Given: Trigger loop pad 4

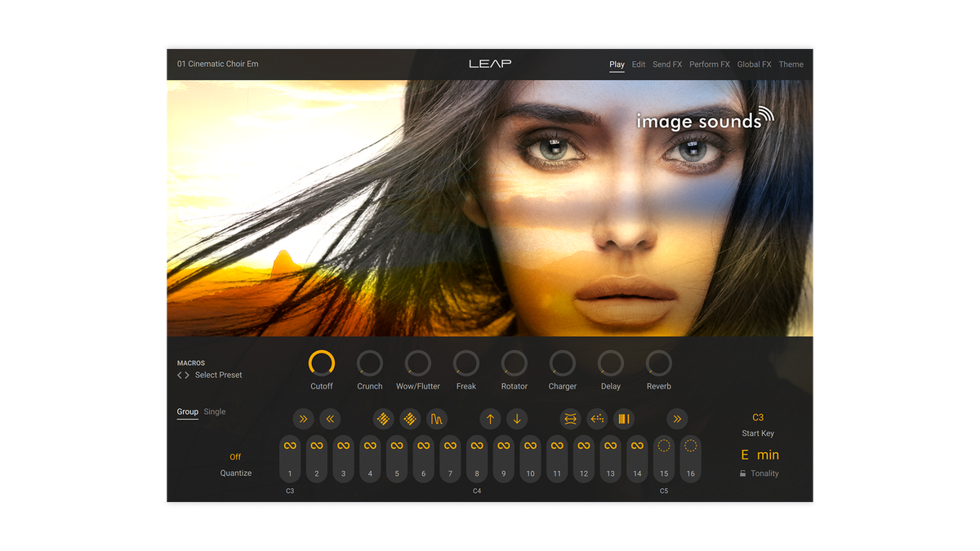Looking at the screenshot, I should (x=370, y=459).
